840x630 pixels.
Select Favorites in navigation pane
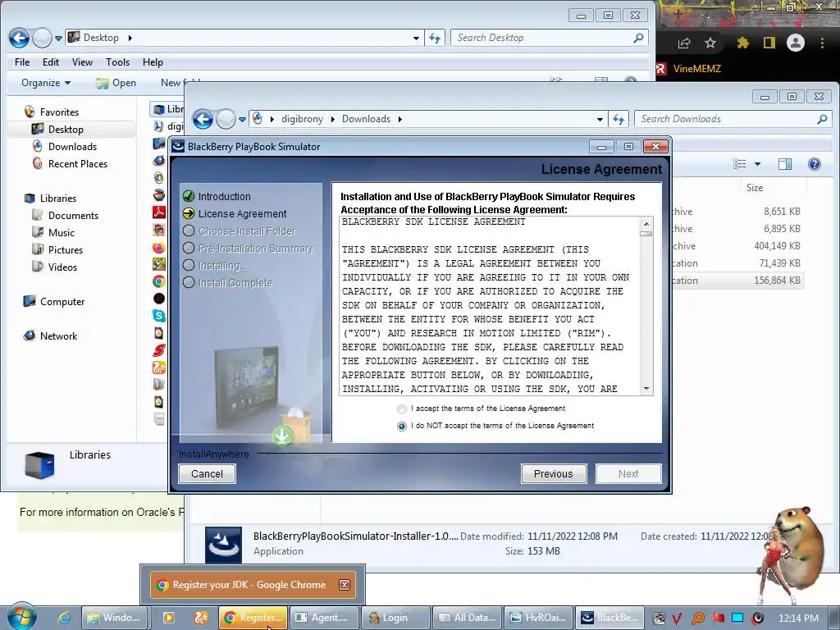59,112
